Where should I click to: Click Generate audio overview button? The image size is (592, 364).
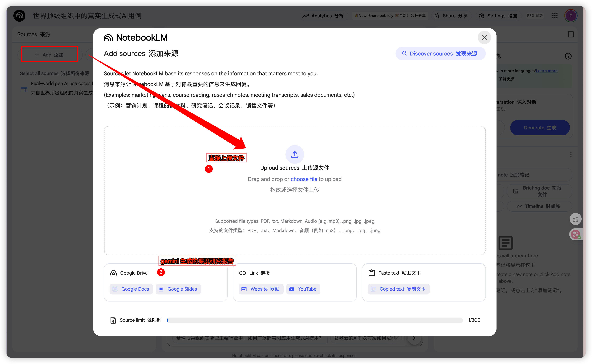tap(540, 128)
